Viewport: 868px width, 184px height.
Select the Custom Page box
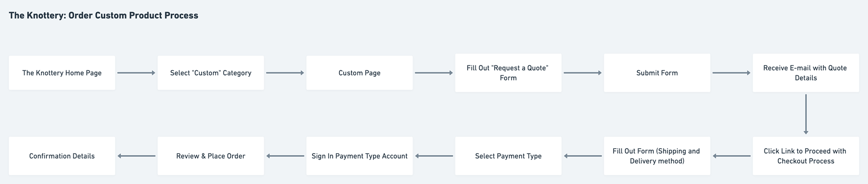coord(359,73)
